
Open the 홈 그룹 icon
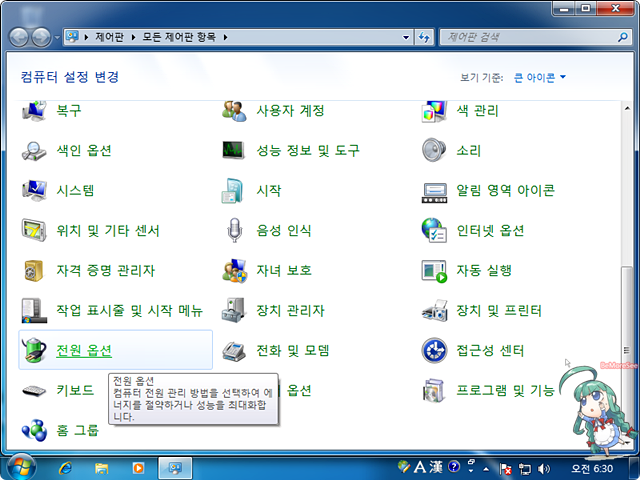point(35,430)
